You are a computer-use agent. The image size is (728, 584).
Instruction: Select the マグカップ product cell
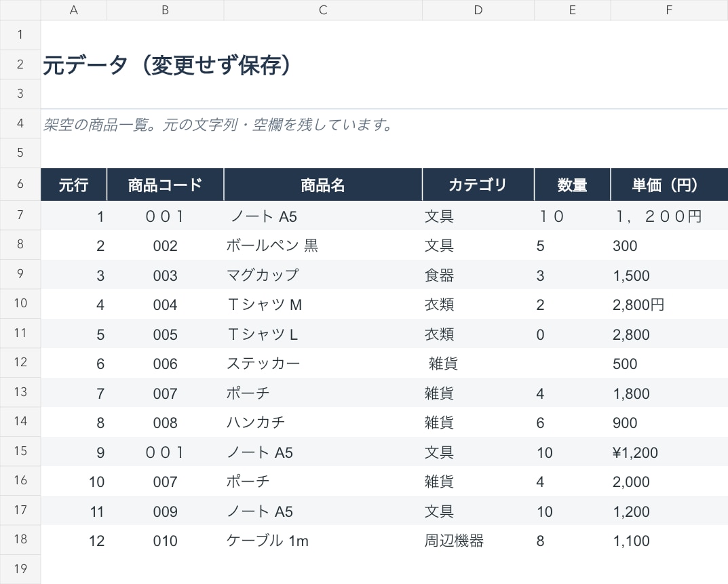click(323, 275)
